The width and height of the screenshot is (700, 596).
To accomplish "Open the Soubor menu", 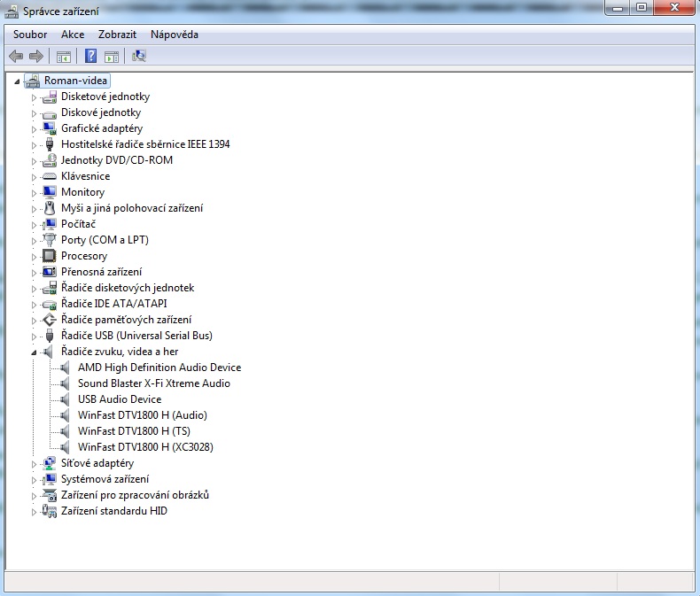I will click(30, 35).
